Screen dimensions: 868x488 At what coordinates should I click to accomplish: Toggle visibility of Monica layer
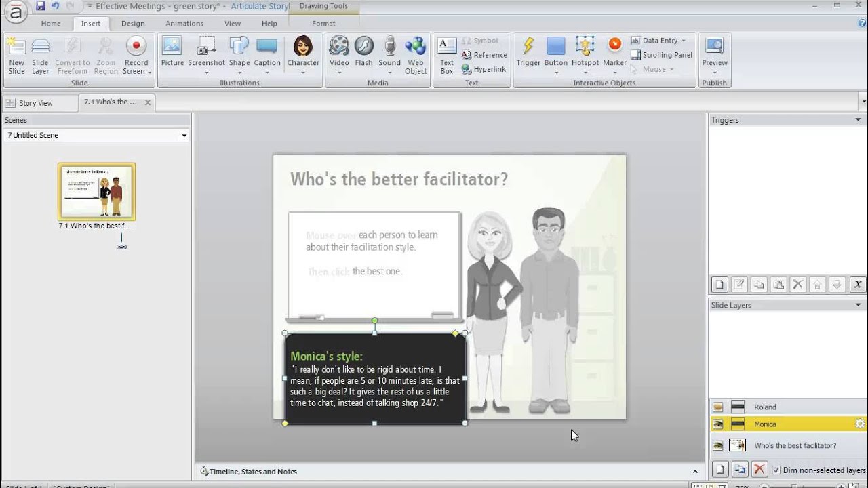[x=717, y=424]
